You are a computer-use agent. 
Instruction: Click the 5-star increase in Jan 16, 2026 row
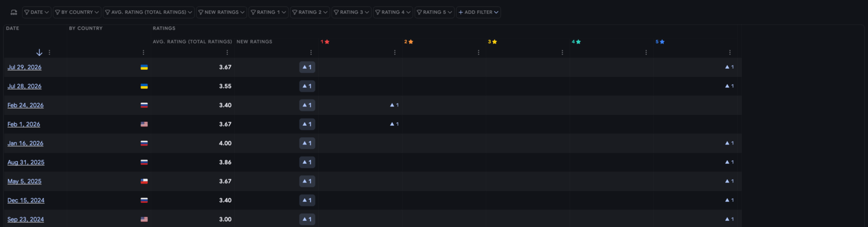[x=729, y=143]
